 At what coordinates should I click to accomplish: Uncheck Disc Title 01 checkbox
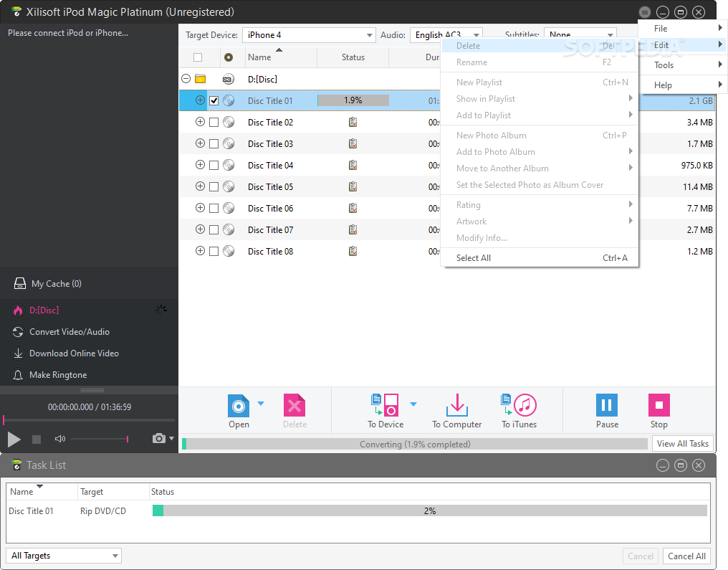click(x=214, y=100)
